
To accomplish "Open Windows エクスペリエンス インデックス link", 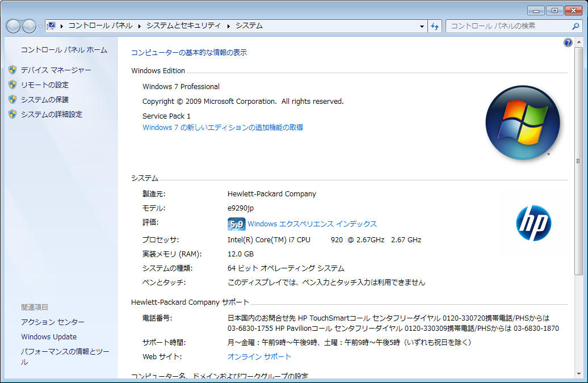I will pos(312,224).
